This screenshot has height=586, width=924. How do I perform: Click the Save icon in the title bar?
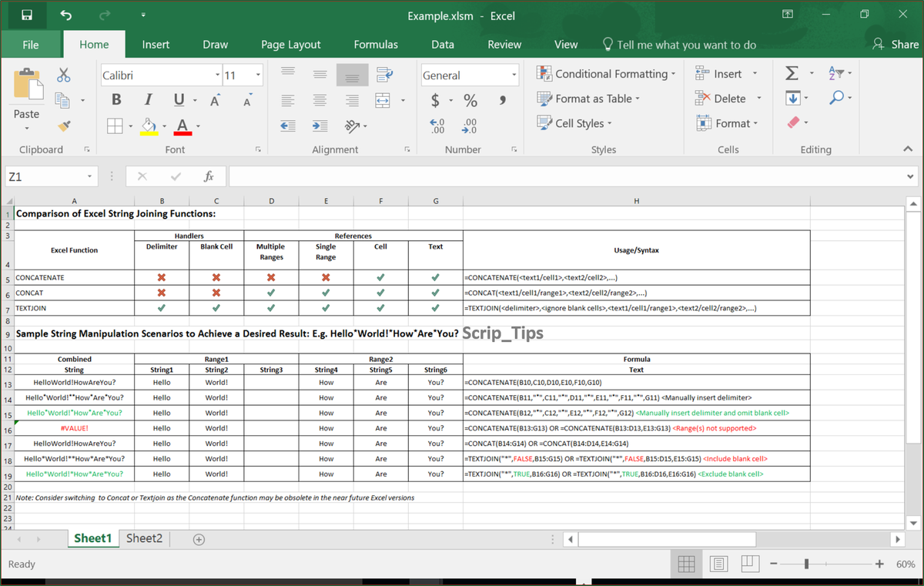[27, 15]
